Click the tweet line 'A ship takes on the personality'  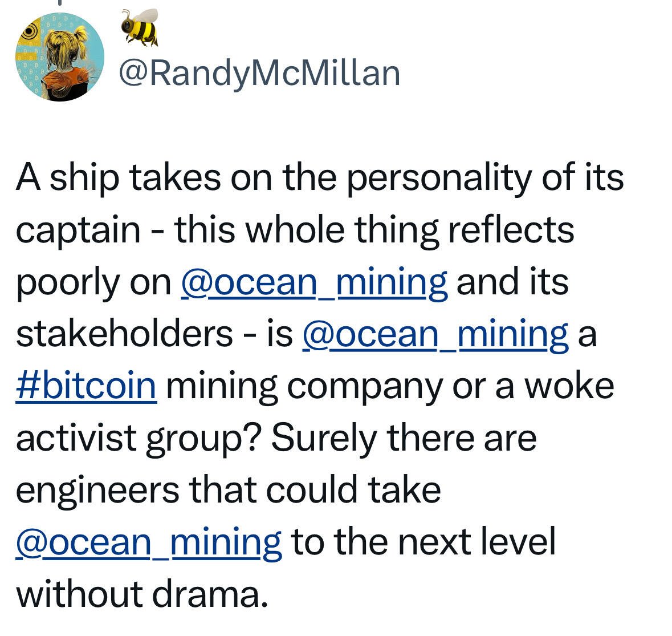click(320, 178)
